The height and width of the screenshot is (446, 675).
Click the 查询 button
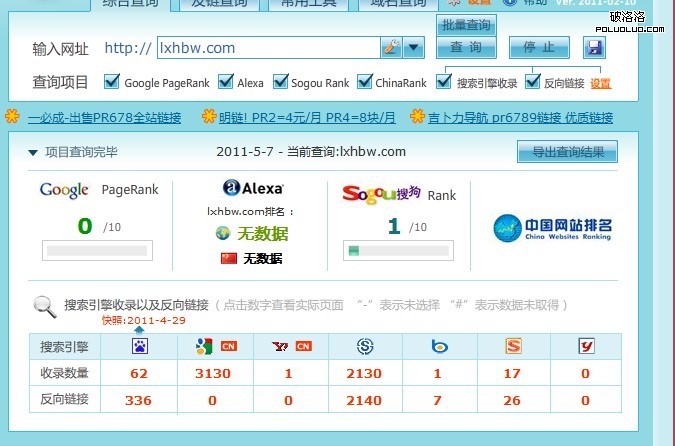(466, 47)
